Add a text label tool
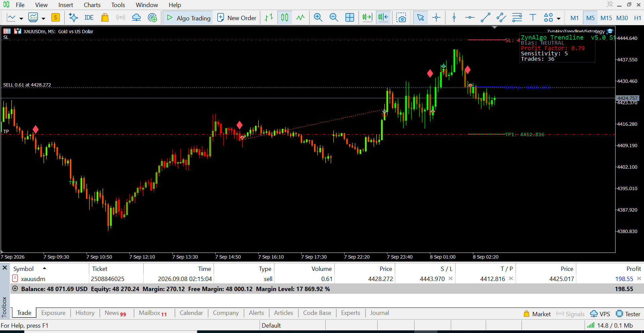The image size is (644, 333). (533, 17)
